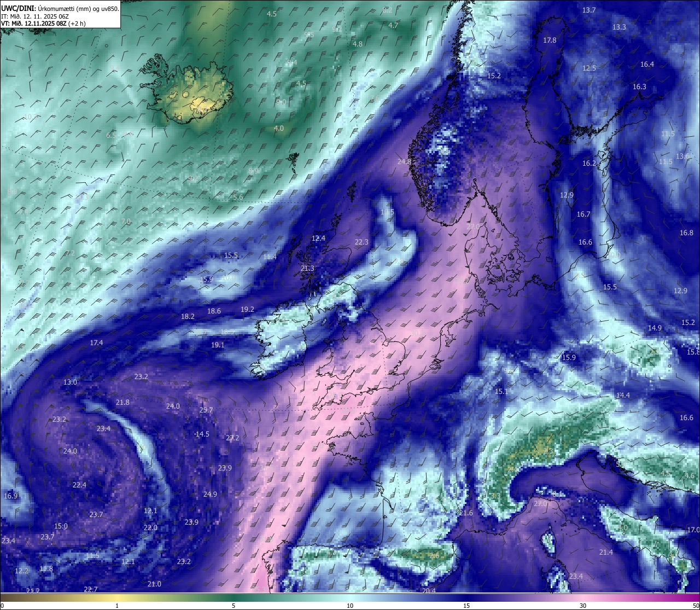Select the 16.9 value label
700x610 pixels.
10,496
